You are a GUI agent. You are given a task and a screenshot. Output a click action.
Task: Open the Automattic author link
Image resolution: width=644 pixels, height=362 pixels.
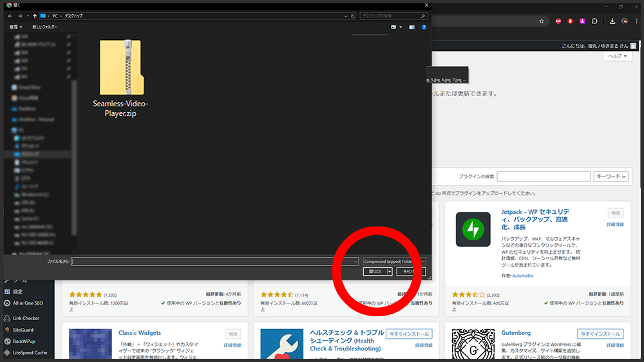pos(523,276)
